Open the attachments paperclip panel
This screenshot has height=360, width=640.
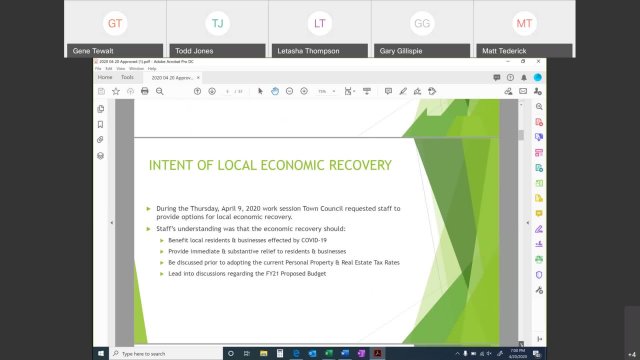[100, 140]
